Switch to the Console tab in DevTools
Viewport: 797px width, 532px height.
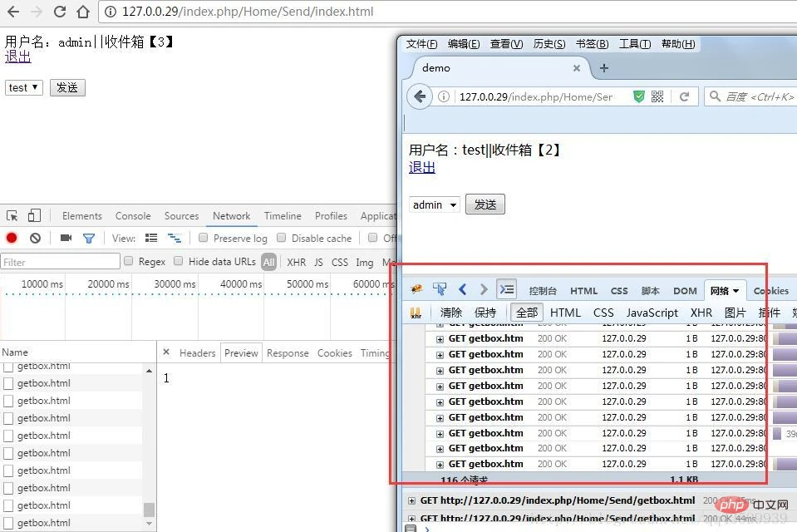pyautogui.click(x=133, y=216)
